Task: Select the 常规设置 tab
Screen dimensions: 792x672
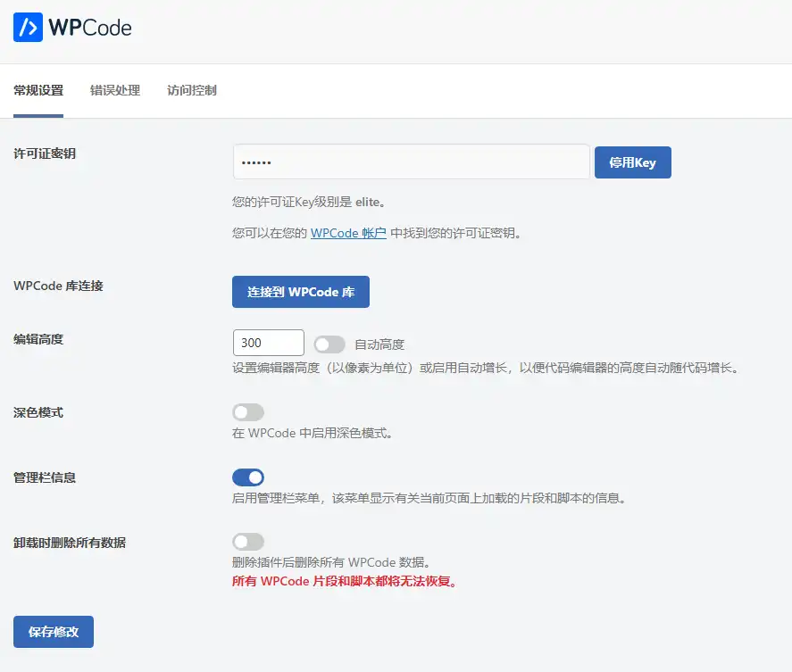Action: click(x=37, y=90)
